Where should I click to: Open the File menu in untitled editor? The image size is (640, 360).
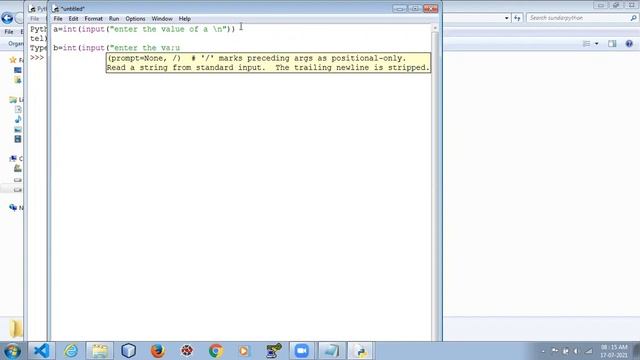coord(58,19)
